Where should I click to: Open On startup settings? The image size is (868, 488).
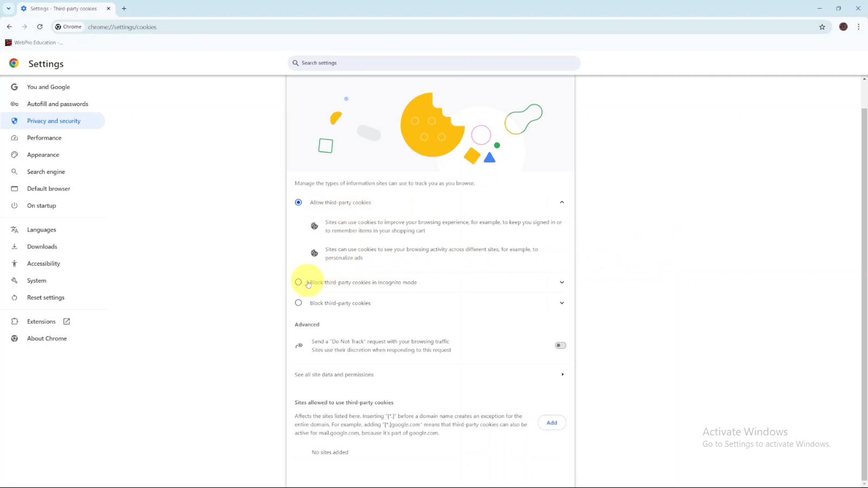41,206
